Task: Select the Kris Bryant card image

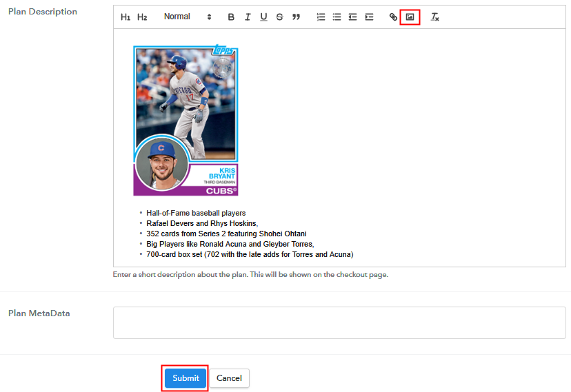Action: 186,120
